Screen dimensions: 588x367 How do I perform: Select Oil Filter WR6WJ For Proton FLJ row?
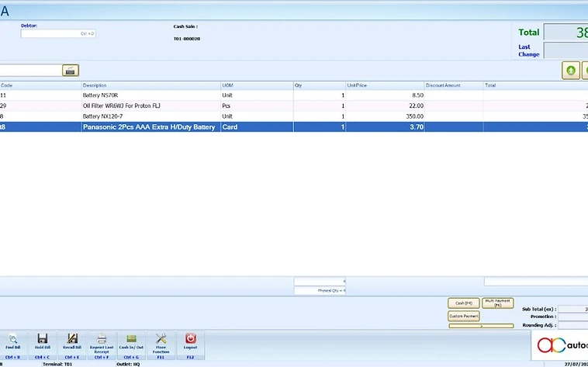tap(294, 106)
